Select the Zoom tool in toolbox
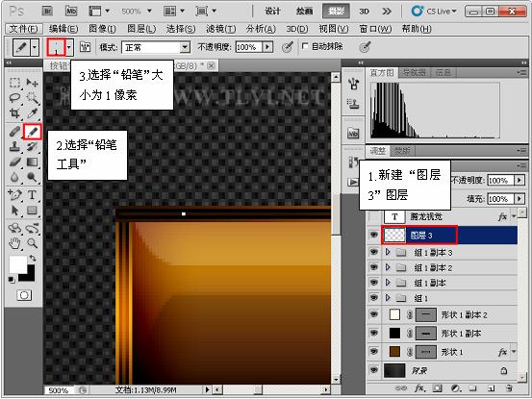 [x=33, y=243]
